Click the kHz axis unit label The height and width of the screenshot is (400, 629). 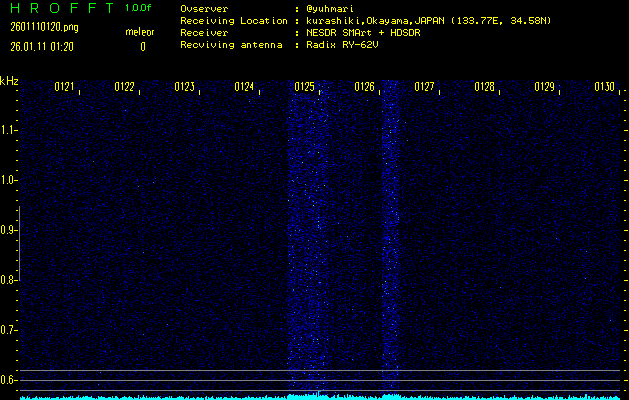tap(9, 81)
